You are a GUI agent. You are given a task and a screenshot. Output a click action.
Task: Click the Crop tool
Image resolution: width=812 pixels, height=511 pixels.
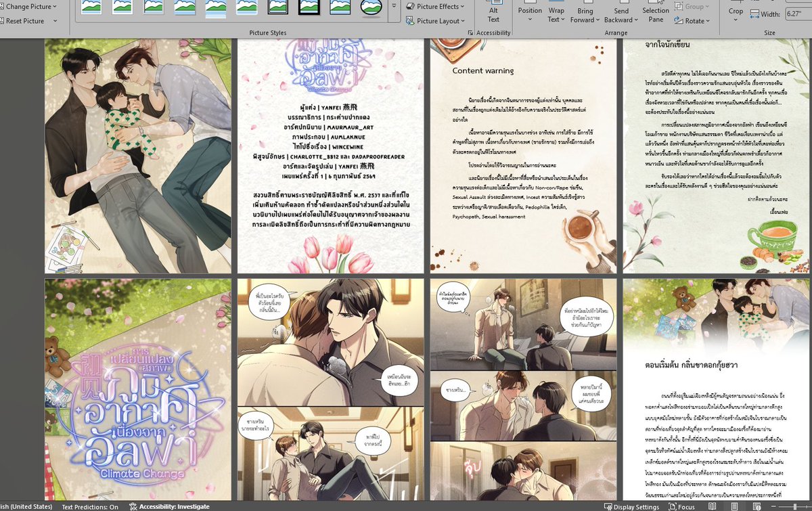pos(736,11)
